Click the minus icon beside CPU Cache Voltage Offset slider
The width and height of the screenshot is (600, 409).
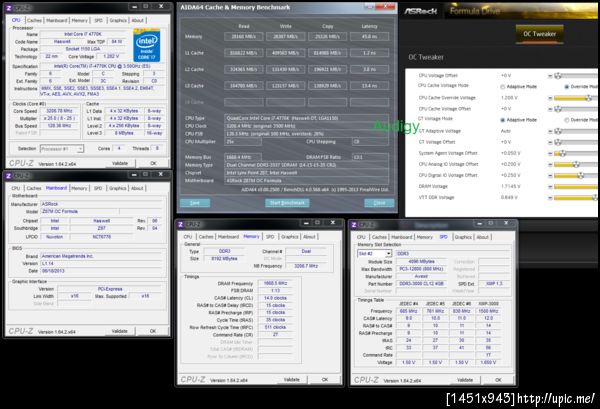point(550,109)
